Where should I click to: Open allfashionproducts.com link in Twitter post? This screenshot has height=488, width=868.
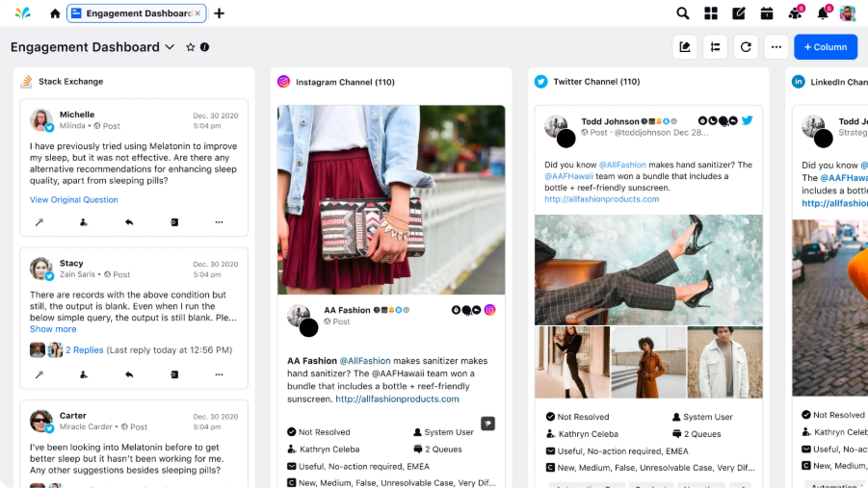pos(602,199)
